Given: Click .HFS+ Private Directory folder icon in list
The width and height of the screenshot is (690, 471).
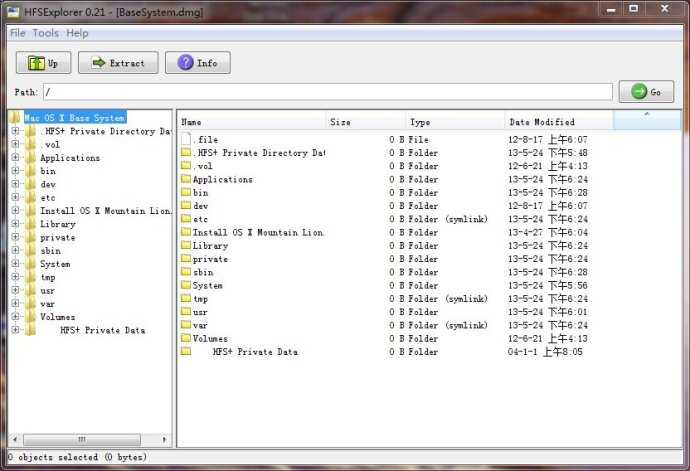Looking at the screenshot, I should click(x=186, y=152).
